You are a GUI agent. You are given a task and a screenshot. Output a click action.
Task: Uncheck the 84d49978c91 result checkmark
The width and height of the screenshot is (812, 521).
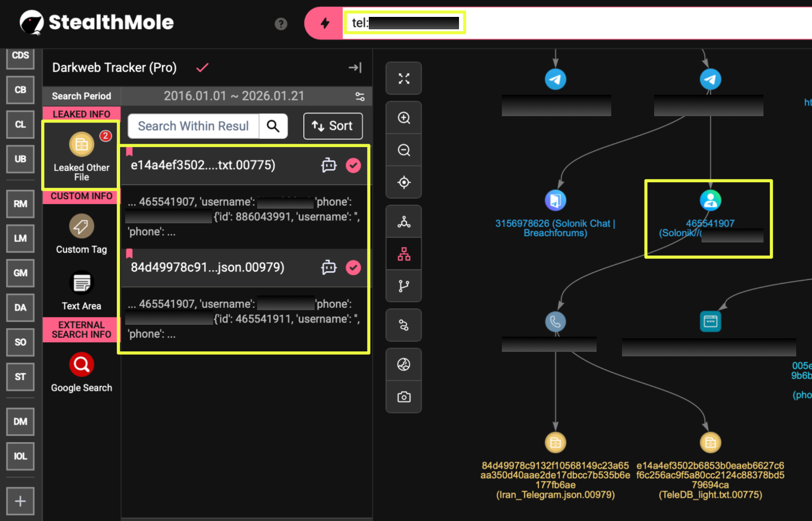tap(354, 267)
